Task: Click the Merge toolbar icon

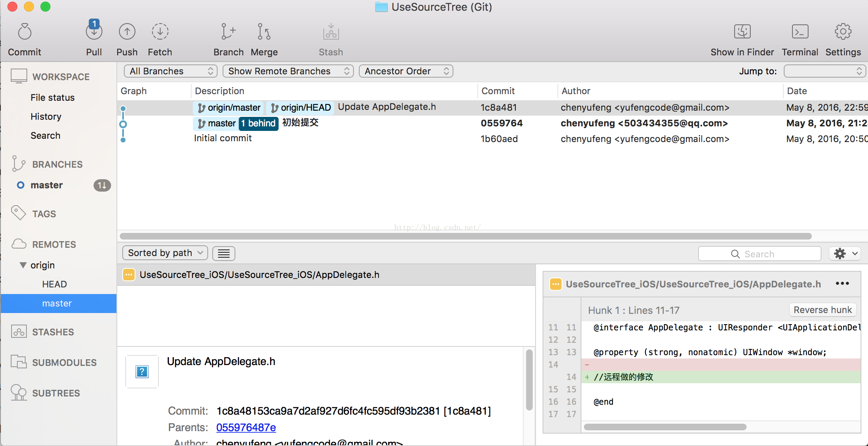Action: click(x=264, y=32)
